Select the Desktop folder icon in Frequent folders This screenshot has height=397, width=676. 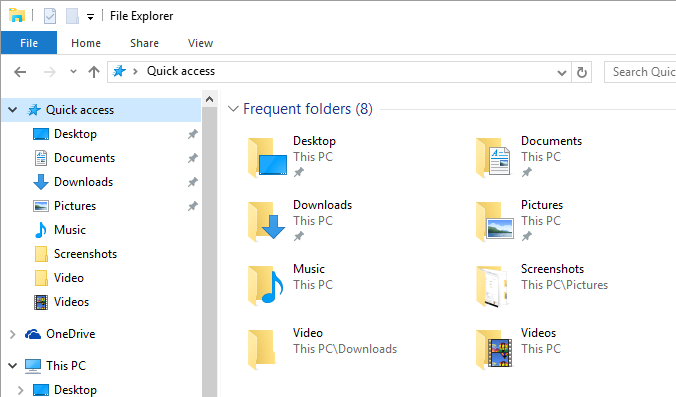tap(267, 157)
